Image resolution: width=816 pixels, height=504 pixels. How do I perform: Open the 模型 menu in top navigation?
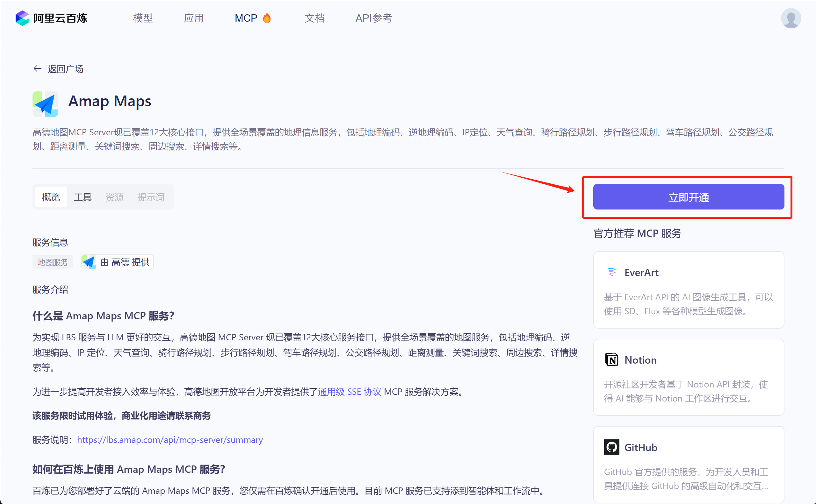click(143, 18)
